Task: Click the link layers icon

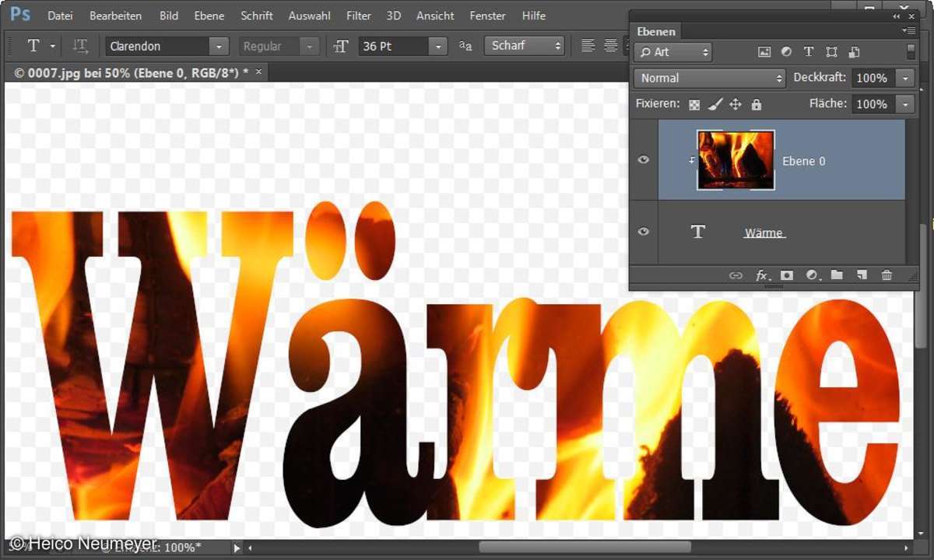Action: tap(736, 275)
